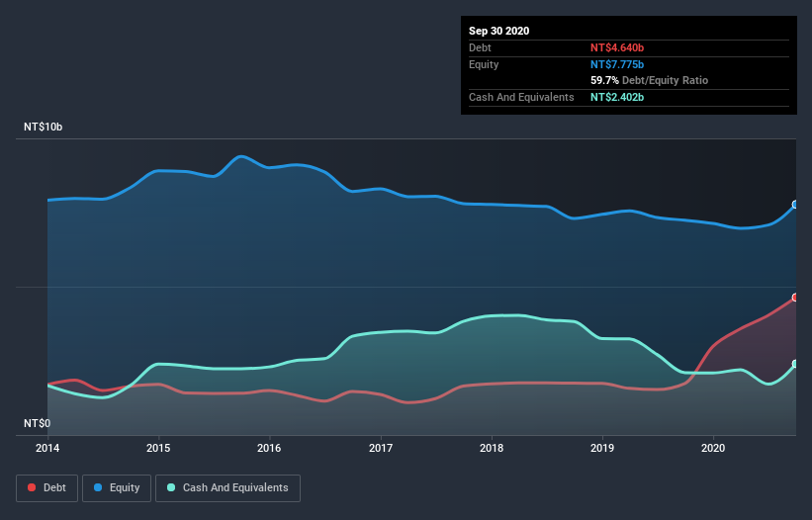Click the Sep 30 2020 tooltip date

tap(499, 31)
